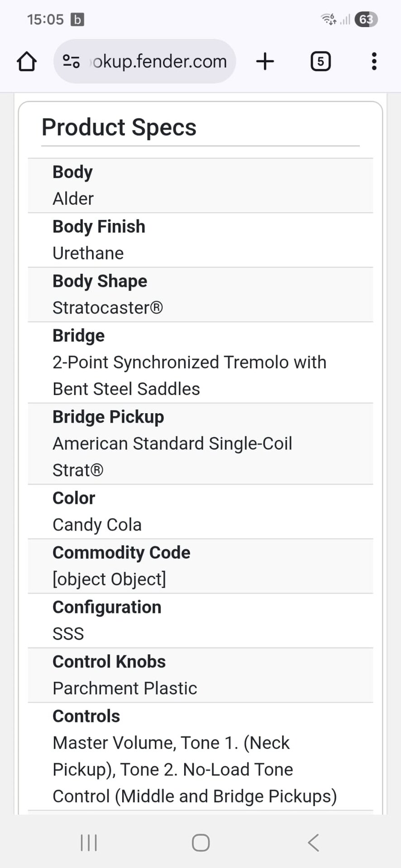Tap the browser home icon
The image size is (401, 868).
click(x=27, y=61)
